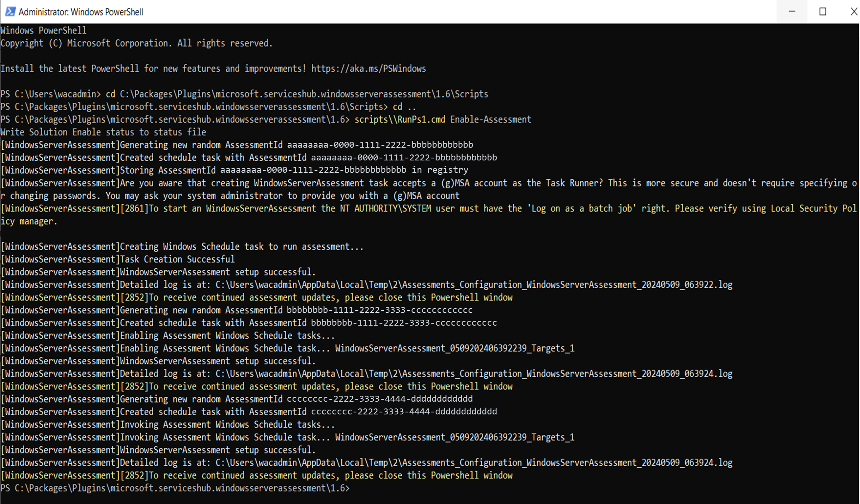Minimize the PowerShell window
860x504 pixels.
pos(792,12)
